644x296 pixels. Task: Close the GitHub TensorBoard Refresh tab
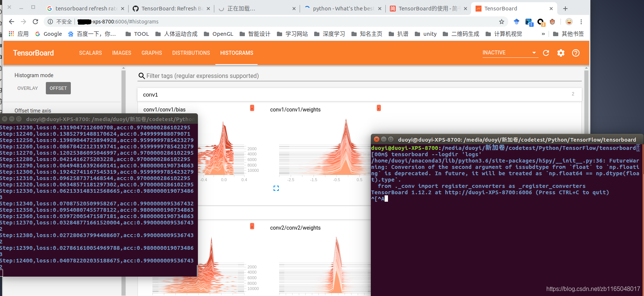[x=208, y=8]
